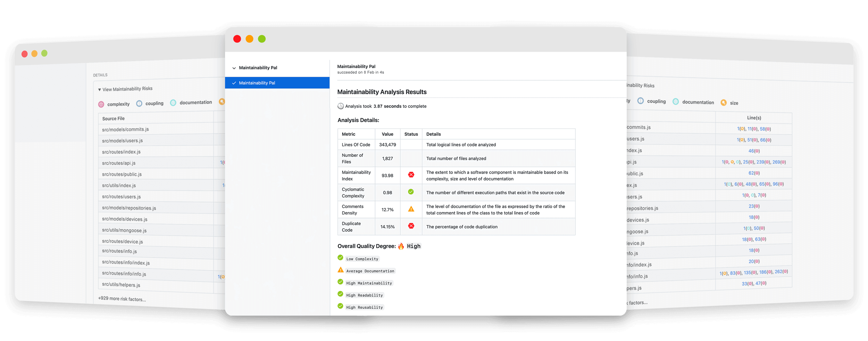Click the 'succeeded on 8 Feb in 4s' text
Image resolution: width=868 pixels, height=341 pixels.
click(x=360, y=72)
